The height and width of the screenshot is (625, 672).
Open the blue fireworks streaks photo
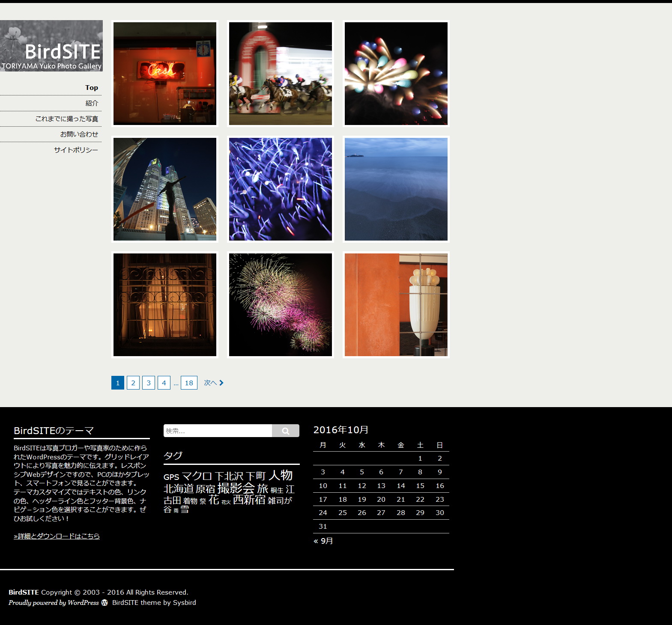(x=281, y=189)
